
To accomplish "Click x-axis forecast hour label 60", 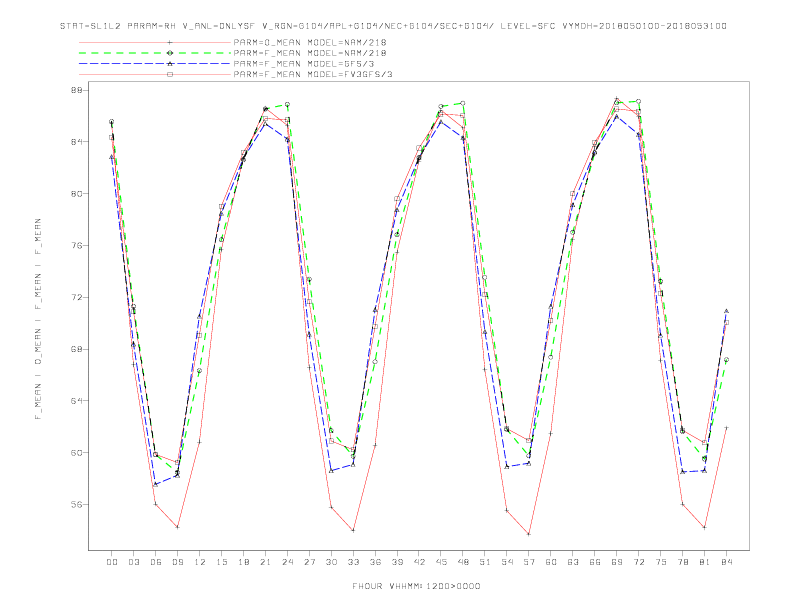I will (x=551, y=562).
